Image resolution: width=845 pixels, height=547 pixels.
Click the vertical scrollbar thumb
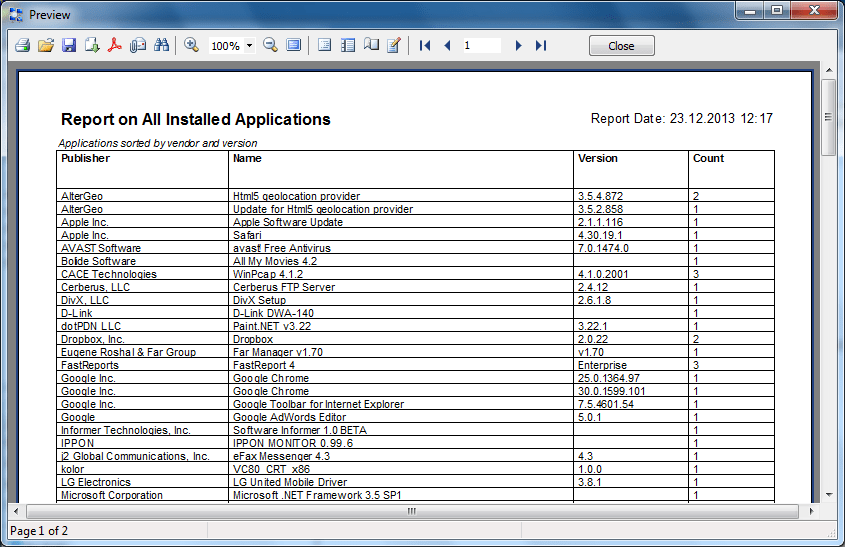point(828,117)
